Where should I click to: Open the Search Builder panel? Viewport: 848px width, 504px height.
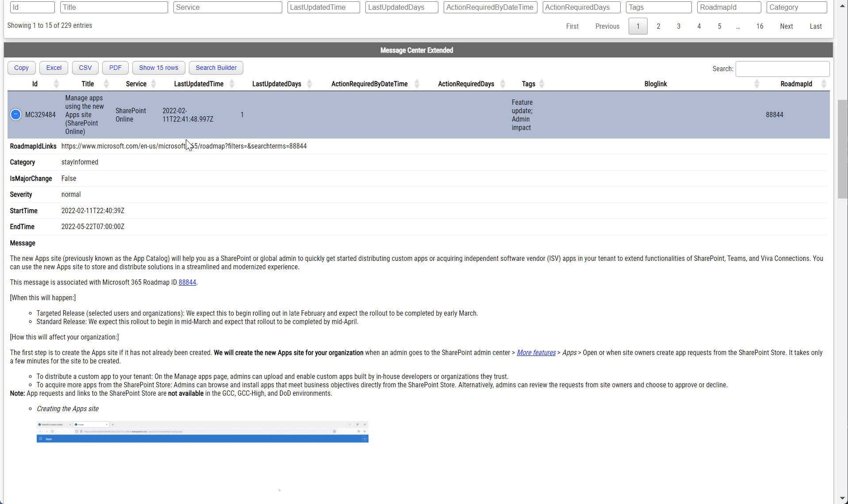pos(216,68)
